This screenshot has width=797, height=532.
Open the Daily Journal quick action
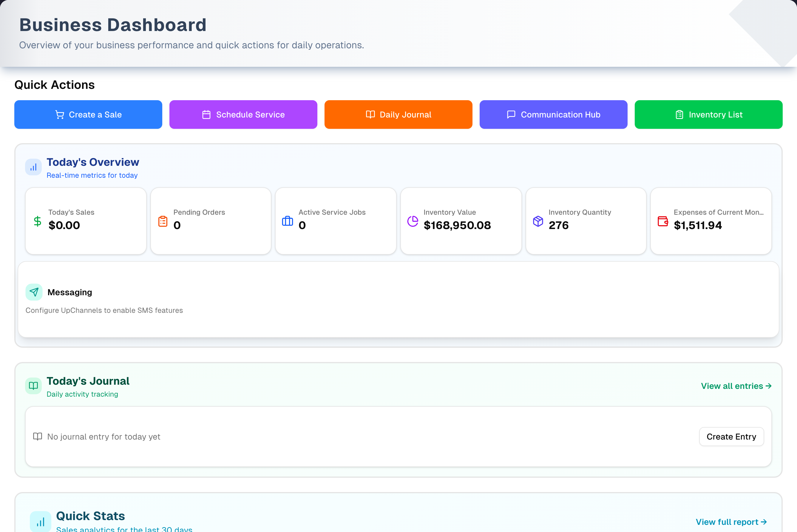click(x=398, y=114)
